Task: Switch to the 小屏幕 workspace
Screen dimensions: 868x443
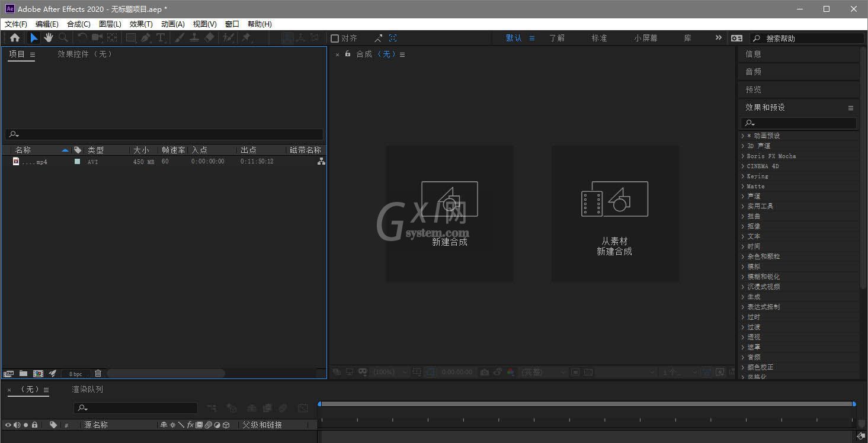Action: coord(646,38)
